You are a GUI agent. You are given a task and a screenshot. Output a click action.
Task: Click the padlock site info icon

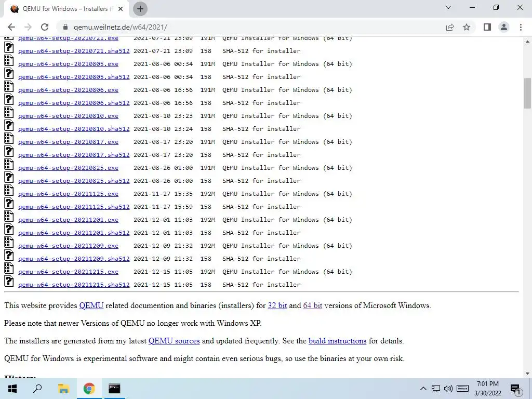click(65, 27)
